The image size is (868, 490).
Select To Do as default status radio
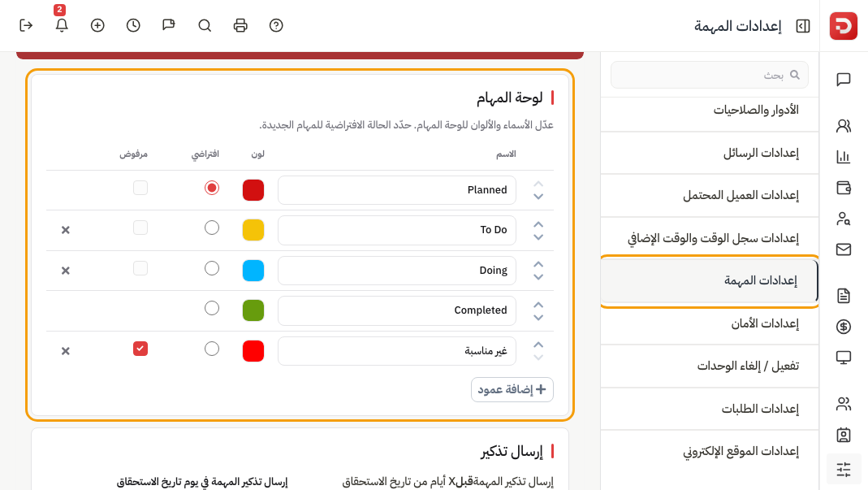click(x=211, y=228)
